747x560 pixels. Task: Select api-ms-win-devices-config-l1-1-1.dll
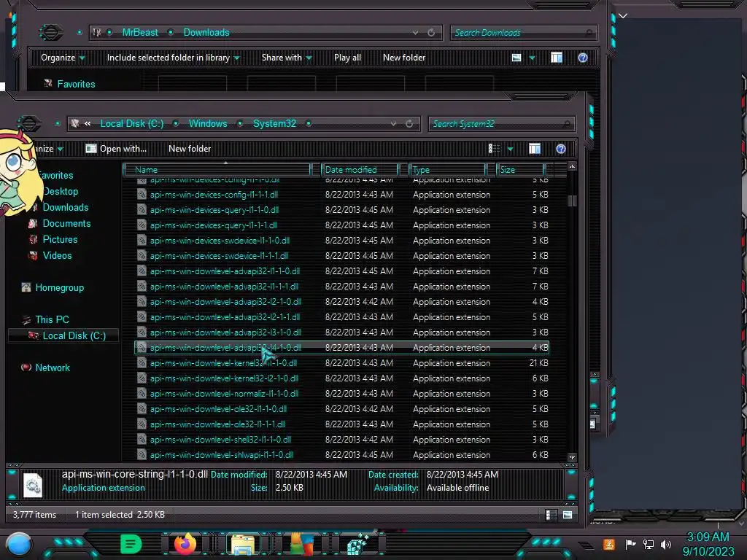342,195
